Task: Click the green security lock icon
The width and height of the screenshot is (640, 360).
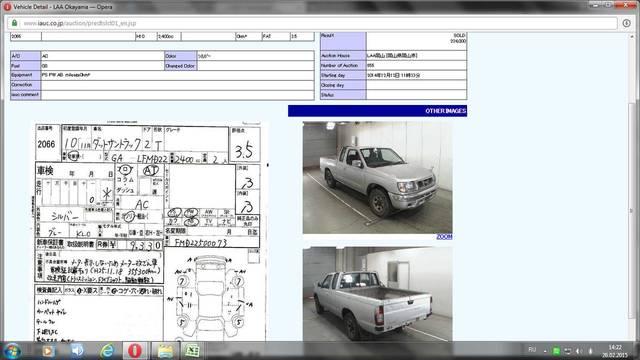Action: pyautogui.click(x=14, y=23)
